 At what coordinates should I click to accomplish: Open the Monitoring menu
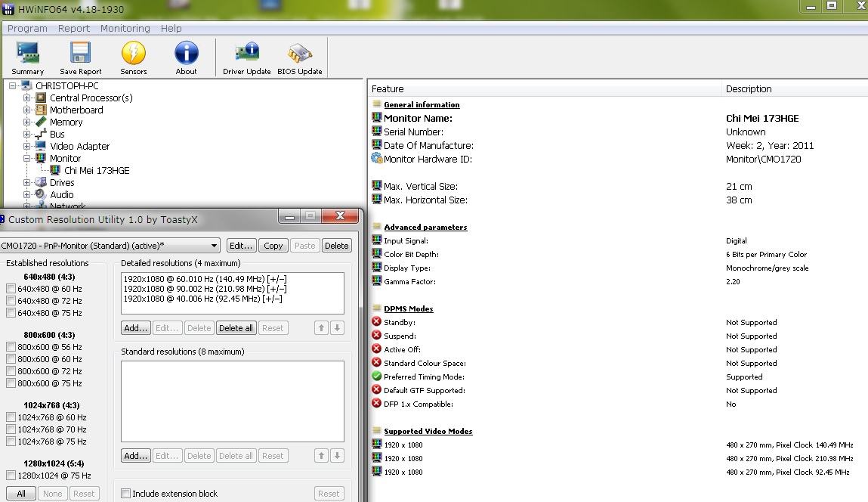(x=125, y=28)
